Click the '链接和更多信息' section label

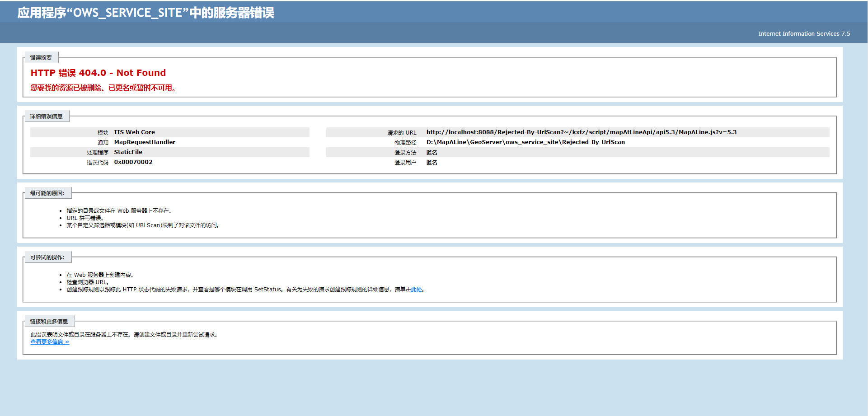pyautogui.click(x=49, y=322)
